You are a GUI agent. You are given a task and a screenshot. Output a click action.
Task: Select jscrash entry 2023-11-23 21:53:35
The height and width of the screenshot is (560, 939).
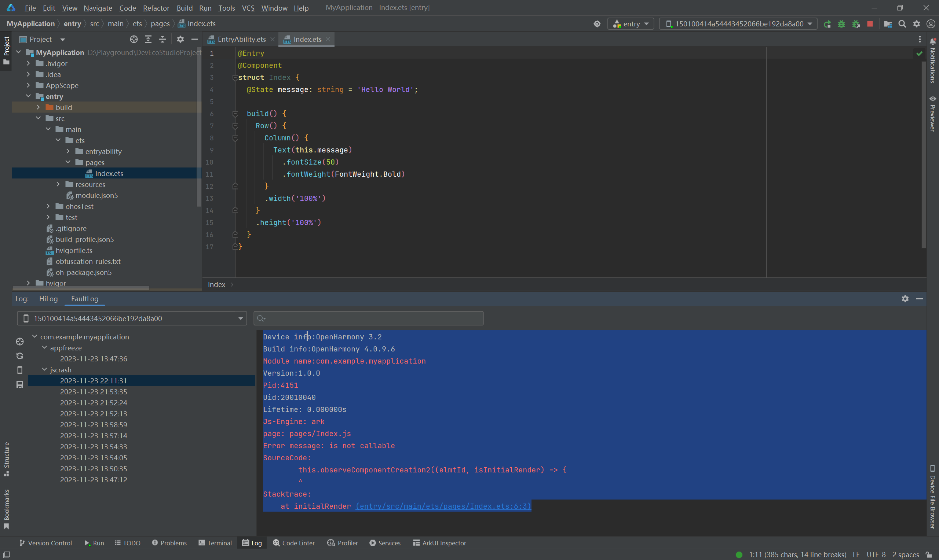[x=141, y=391]
